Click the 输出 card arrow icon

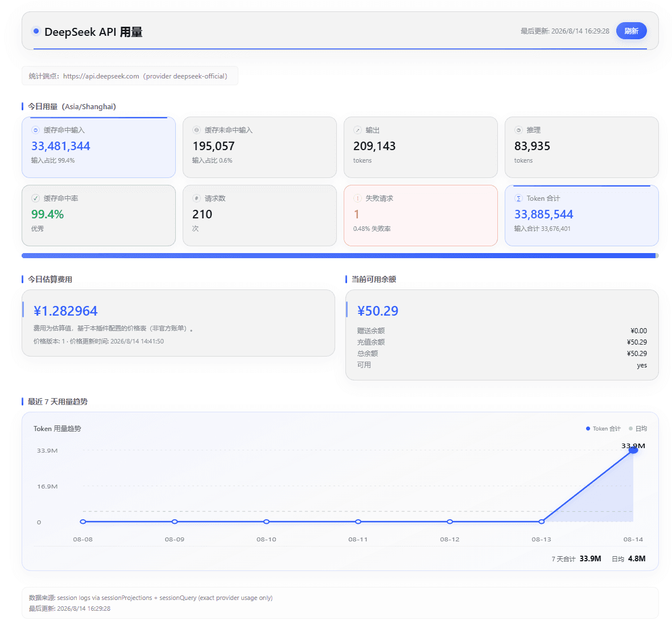tap(357, 130)
